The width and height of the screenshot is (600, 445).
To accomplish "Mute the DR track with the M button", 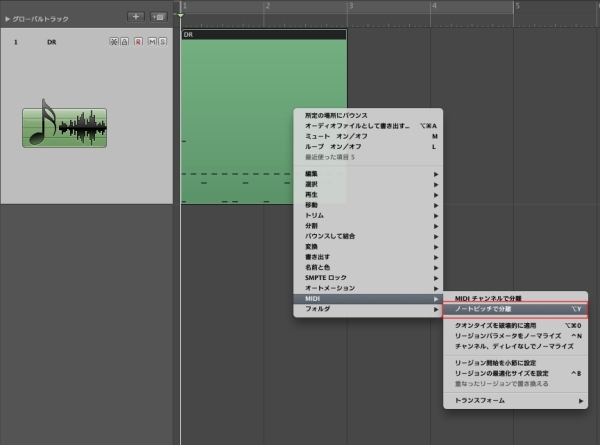I will click(x=152, y=42).
